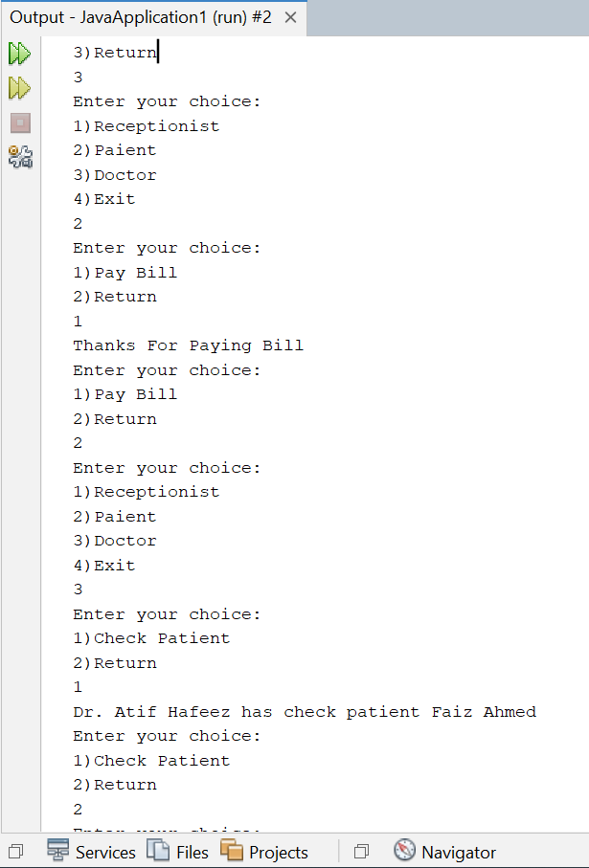Click the restore-window icon left of Navigator

[361, 851]
